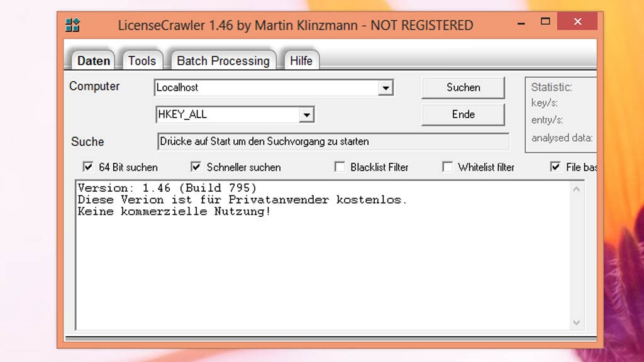The height and width of the screenshot is (362, 644).
Task: Switch to the Daten tab
Action: (x=93, y=61)
